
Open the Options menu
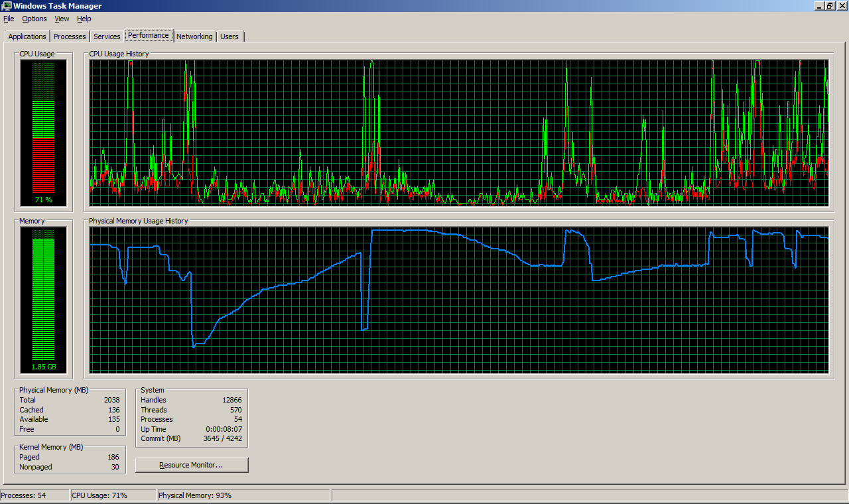(34, 19)
